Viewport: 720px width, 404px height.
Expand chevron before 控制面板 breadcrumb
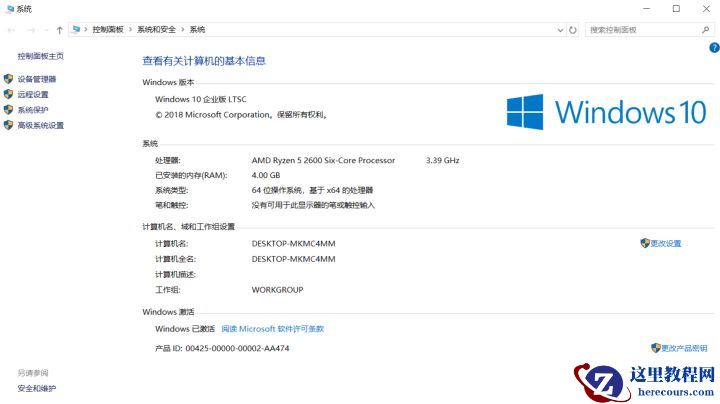tap(86, 29)
